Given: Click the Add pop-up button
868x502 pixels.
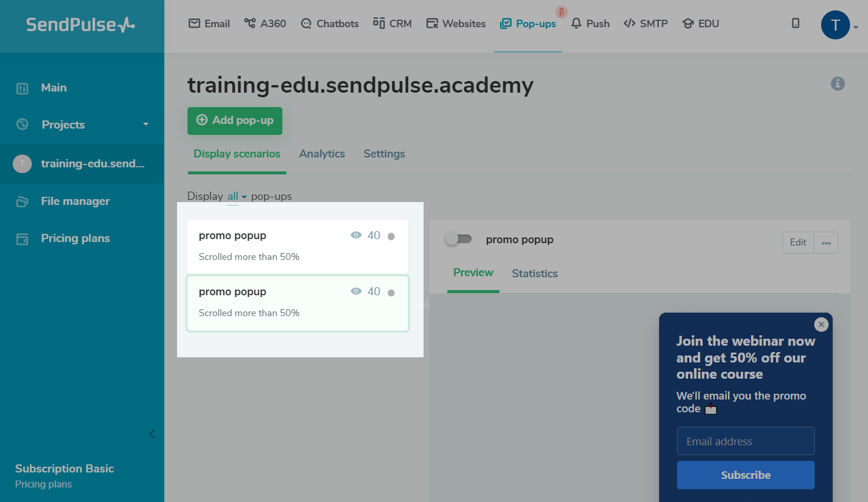Looking at the screenshot, I should pos(235,120).
